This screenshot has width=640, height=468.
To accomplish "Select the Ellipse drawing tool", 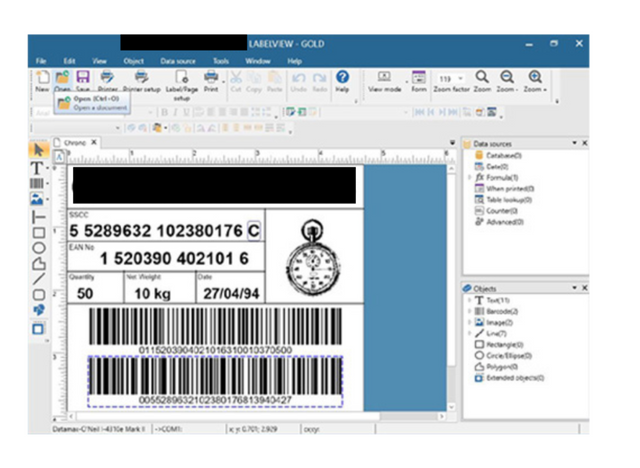I will [x=39, y=248].
